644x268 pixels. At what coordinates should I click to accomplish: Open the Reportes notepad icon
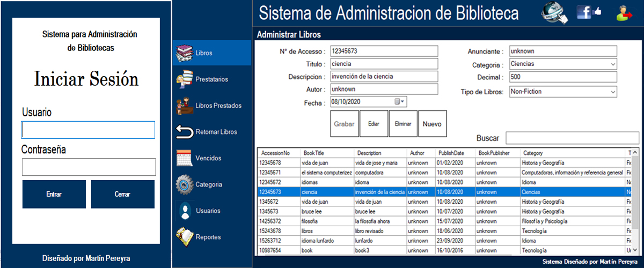pos(184,237)
